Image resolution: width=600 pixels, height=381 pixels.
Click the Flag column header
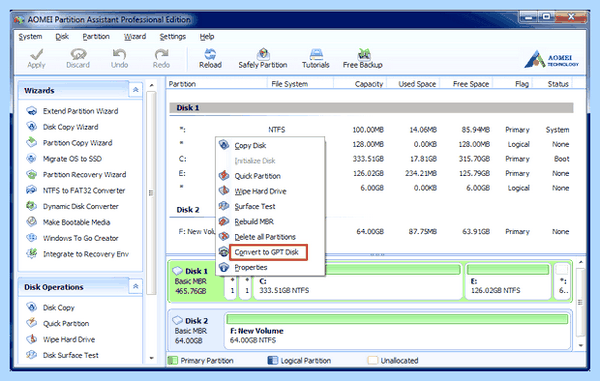(513, 84)
